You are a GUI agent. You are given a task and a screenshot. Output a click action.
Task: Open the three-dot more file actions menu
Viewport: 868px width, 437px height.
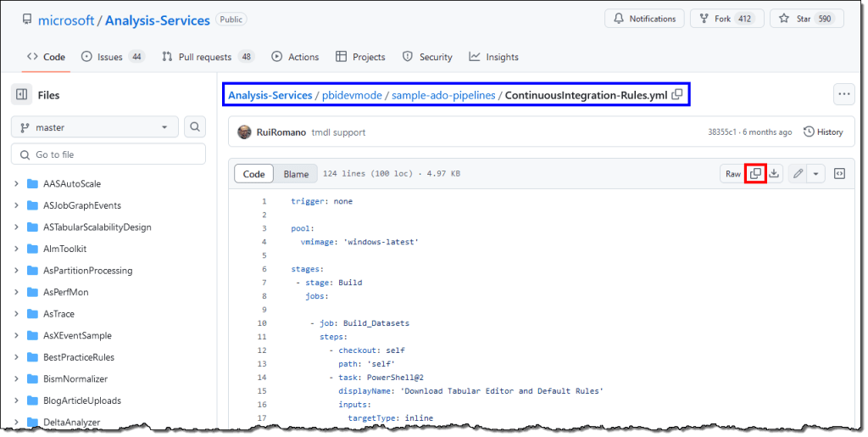843,95
